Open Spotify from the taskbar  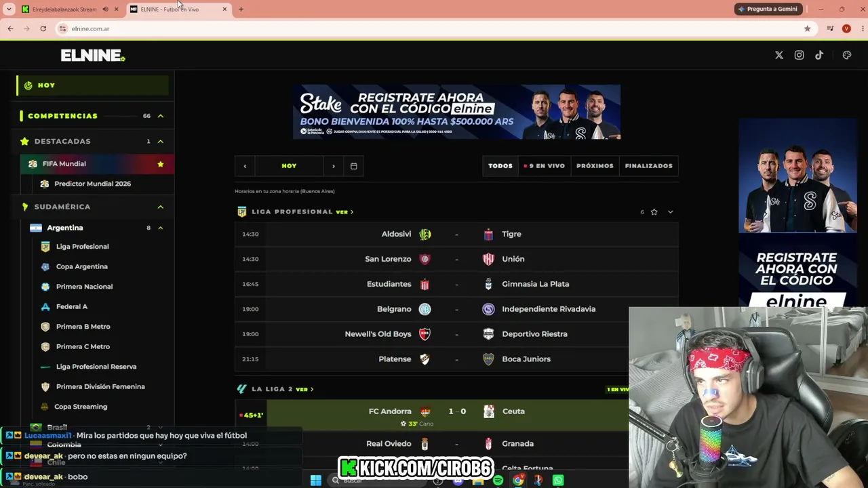click(x=498, y=481)
